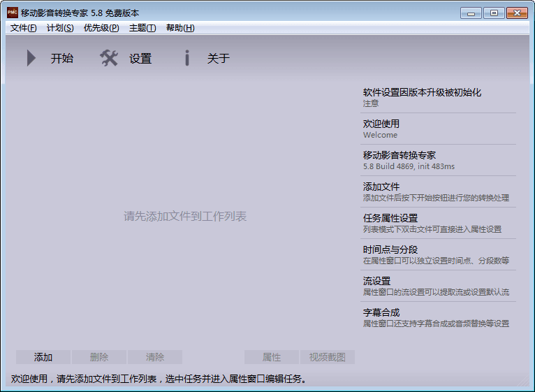Open the 帮助(H) menu
Screen dimensions: 535x392
[180, 28]
